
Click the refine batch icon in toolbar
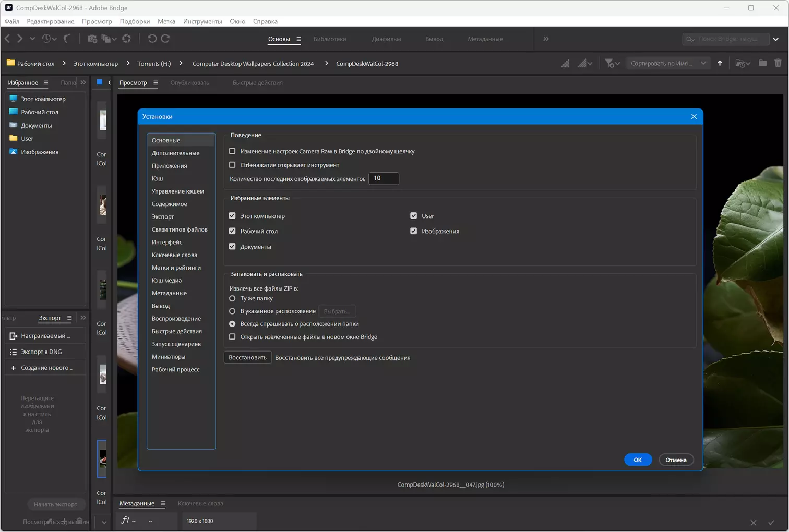pos(108,39)
